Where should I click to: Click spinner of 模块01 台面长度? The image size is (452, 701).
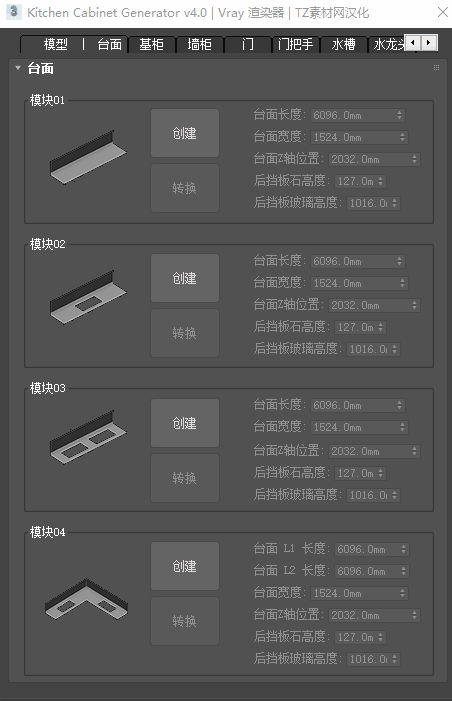pyautogui.click(x=400, y=115)
